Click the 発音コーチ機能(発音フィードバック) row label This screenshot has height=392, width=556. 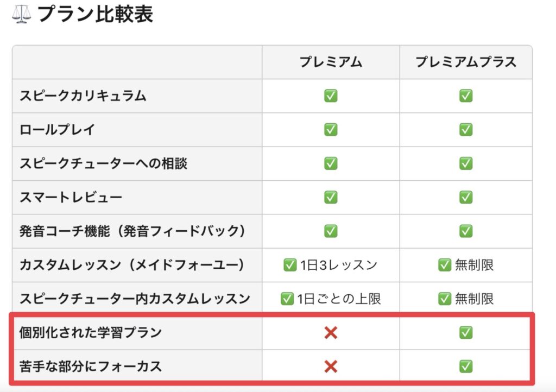(x=132, y=231)
